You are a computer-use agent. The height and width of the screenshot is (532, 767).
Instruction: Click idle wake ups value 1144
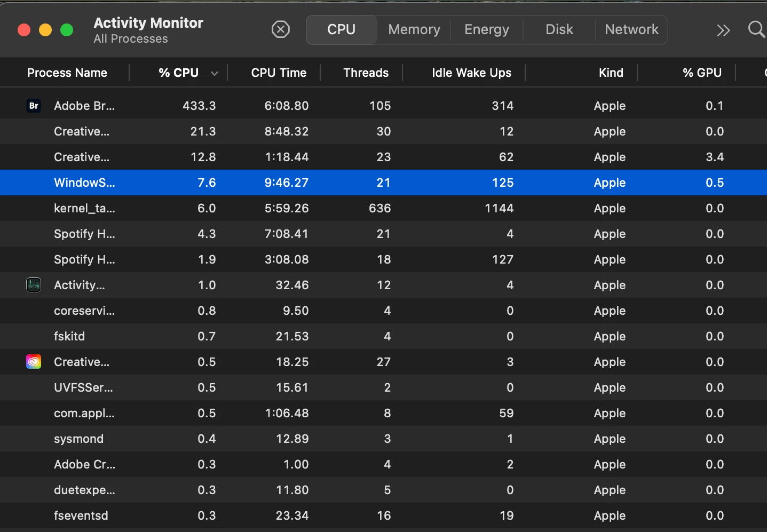click(499, 208)
